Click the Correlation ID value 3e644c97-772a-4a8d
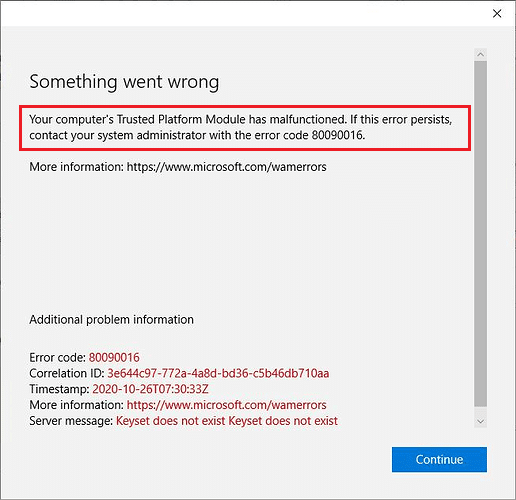The width and height of the screenshot is (516, 500). 218,373
